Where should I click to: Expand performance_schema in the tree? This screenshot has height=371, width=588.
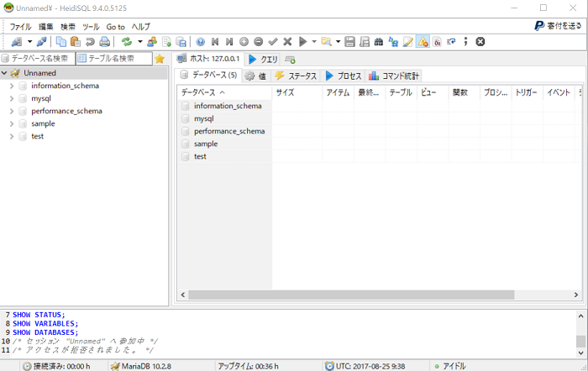(x=12, y=112)
